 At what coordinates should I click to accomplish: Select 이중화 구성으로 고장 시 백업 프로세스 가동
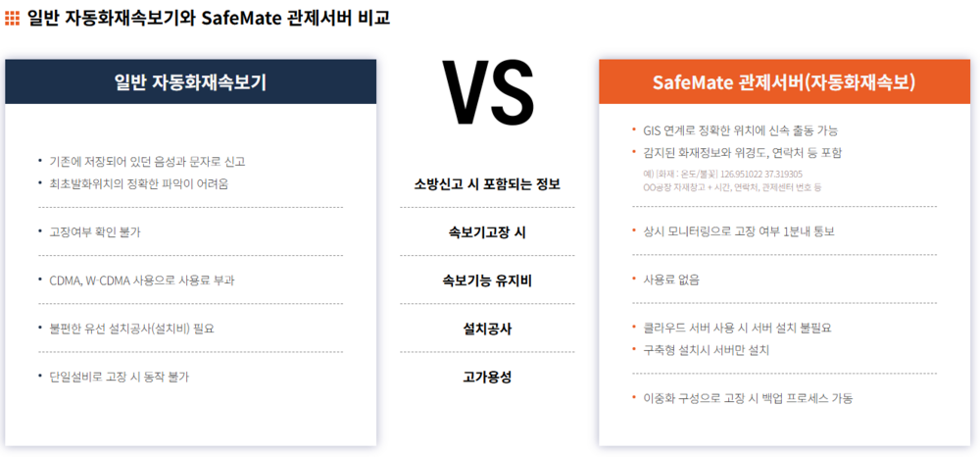coord(748,398)
